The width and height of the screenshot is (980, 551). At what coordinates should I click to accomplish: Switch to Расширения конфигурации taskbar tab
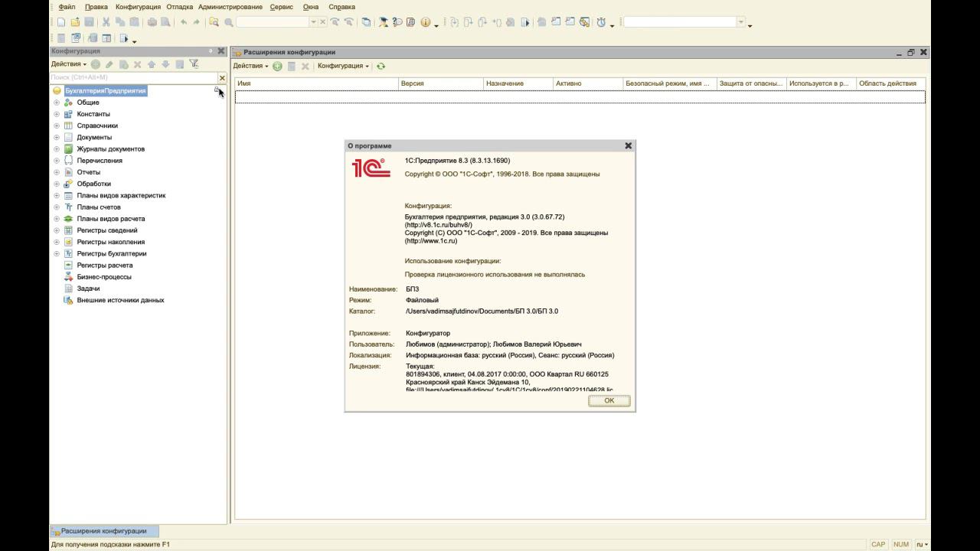coord(104,531)
